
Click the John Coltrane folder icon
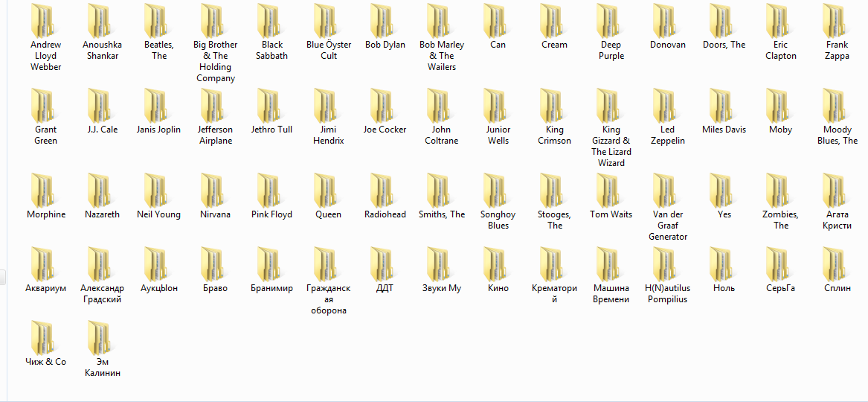coord(438,105)
